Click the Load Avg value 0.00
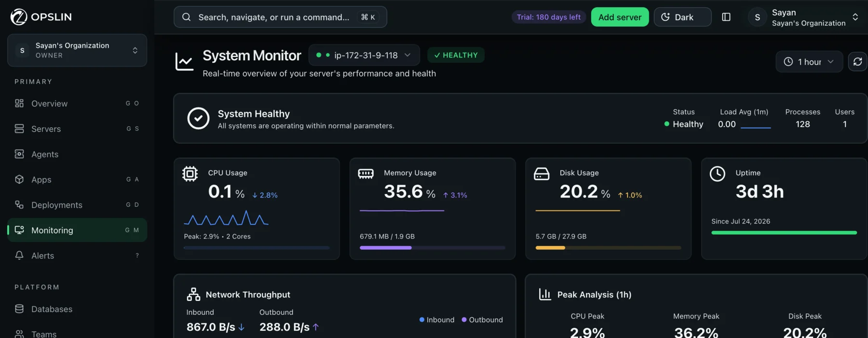The width and height of the screenshot is (868, 338). [727, 124]
